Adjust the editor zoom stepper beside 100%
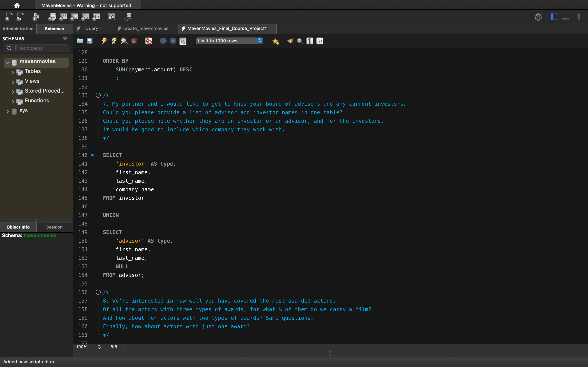 point(99,347)
